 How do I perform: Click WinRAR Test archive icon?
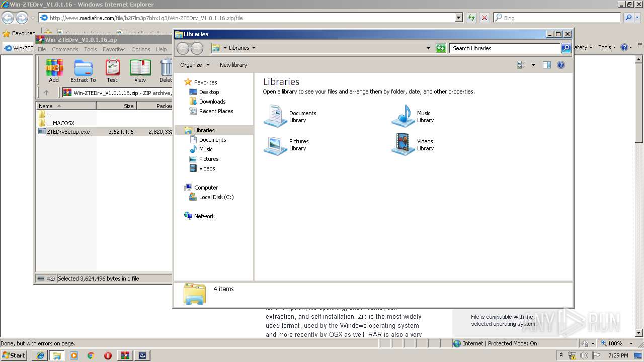[x=112, y=71]
